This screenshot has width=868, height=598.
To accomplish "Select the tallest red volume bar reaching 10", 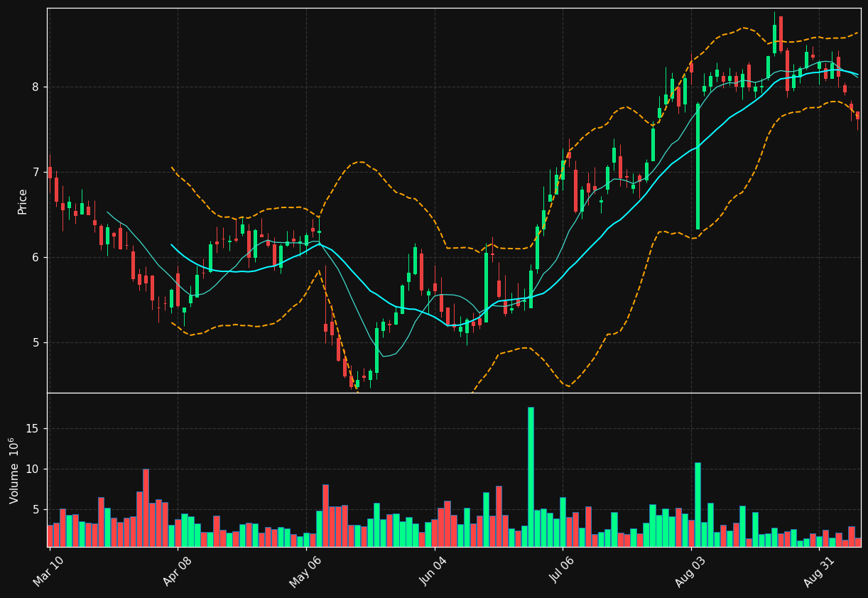I will point(146,508).
